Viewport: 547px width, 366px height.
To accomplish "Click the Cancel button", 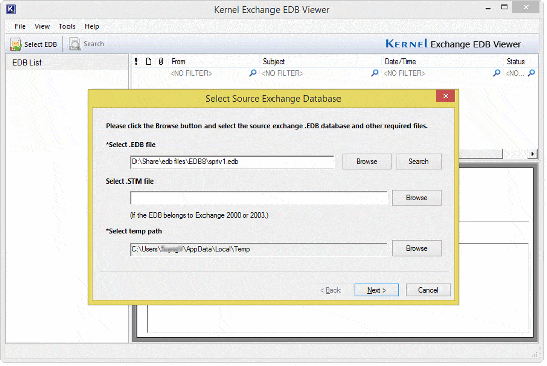I will (428, 290).
